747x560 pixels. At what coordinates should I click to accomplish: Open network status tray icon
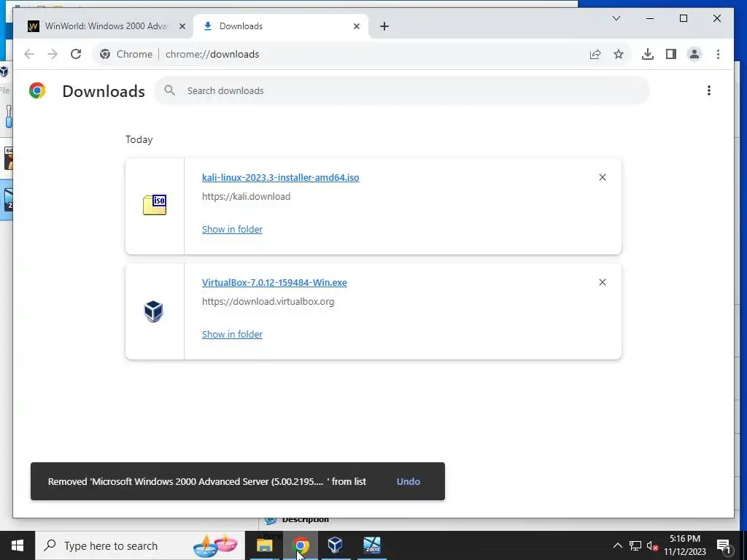pyautogui.click(x=635, y=545)
